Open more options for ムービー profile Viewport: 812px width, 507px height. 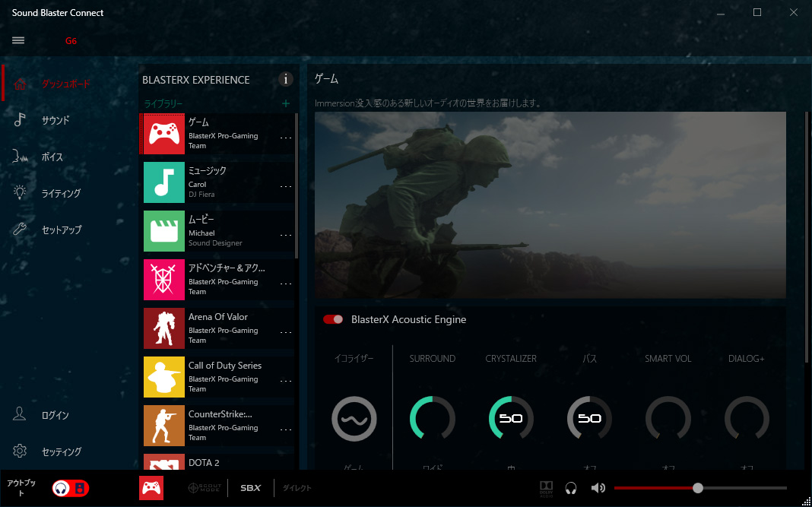point(285,235)
